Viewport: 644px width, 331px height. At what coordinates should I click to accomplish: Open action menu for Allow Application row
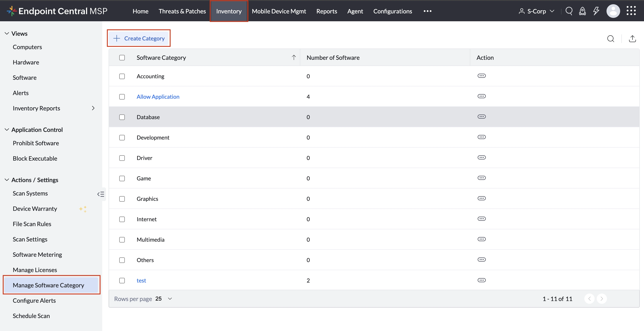coord(482,96)
